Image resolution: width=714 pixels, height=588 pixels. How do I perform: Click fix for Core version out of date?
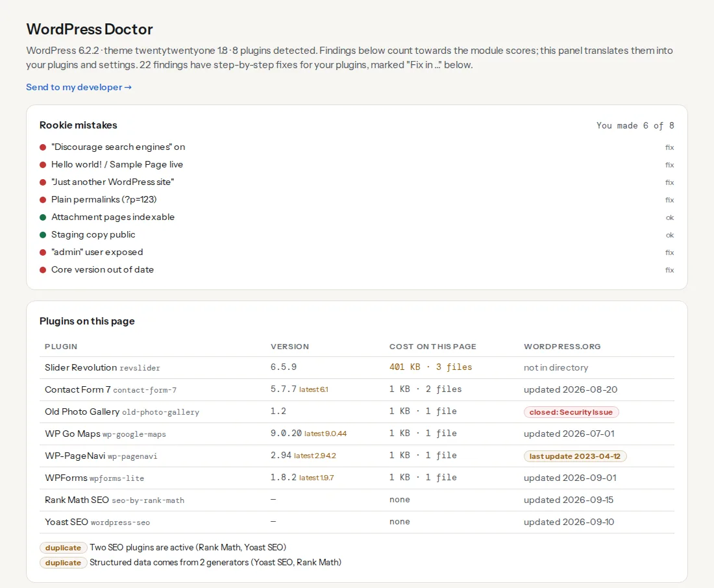[x=669, y=270]
